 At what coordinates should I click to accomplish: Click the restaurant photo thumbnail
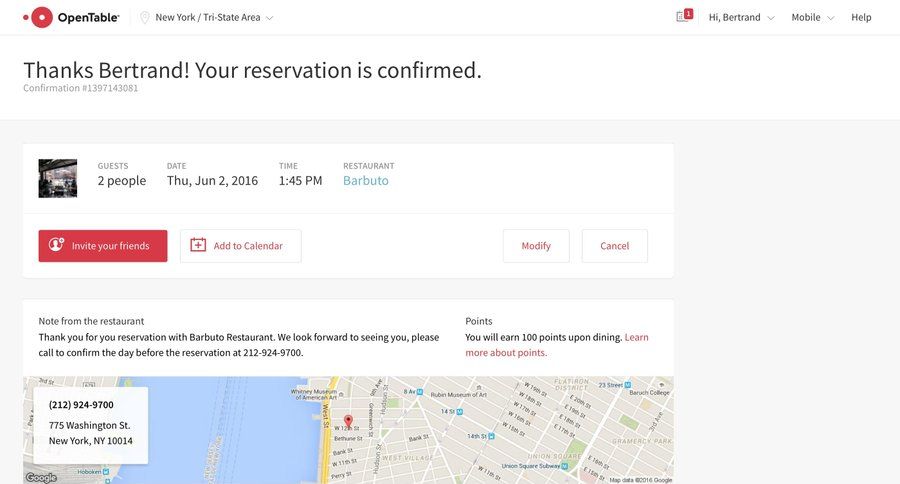(58, 178)
